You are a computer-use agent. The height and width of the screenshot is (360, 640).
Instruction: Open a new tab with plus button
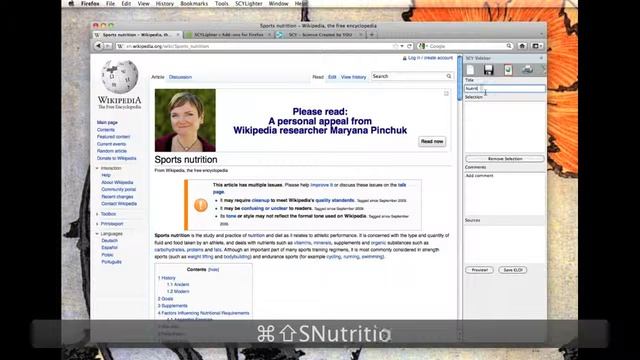point(371,35)
